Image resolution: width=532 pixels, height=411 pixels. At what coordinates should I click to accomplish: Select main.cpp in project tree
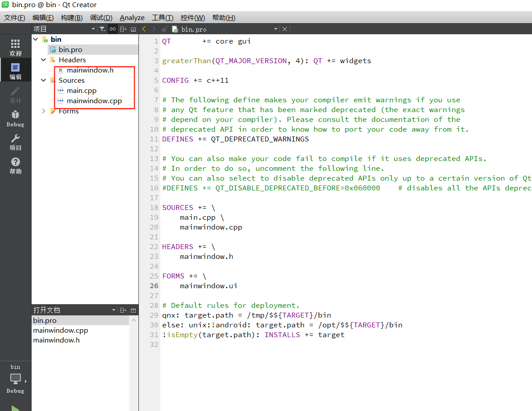coord(81,91)
